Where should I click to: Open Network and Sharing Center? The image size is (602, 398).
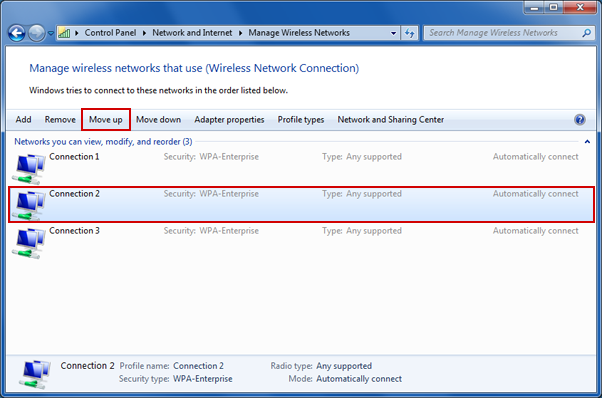(390, 120)
